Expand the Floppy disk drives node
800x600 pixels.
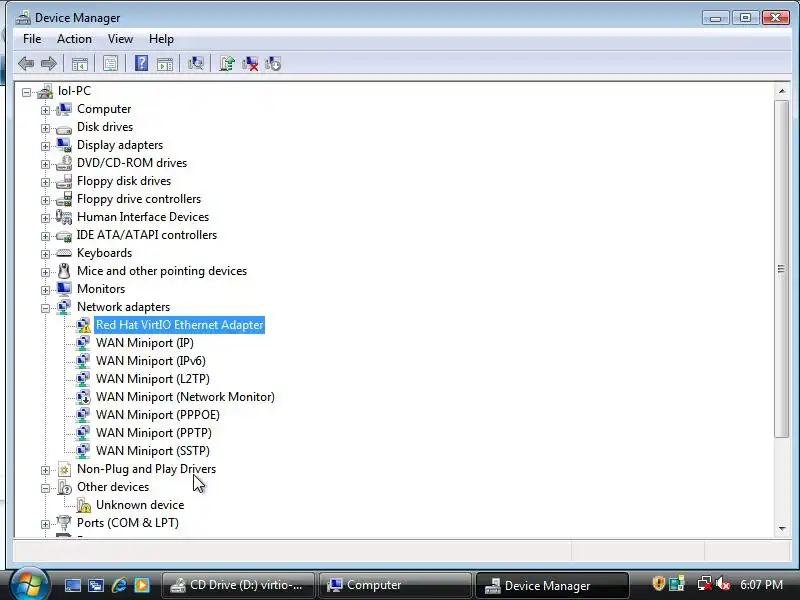coord(45,182)
